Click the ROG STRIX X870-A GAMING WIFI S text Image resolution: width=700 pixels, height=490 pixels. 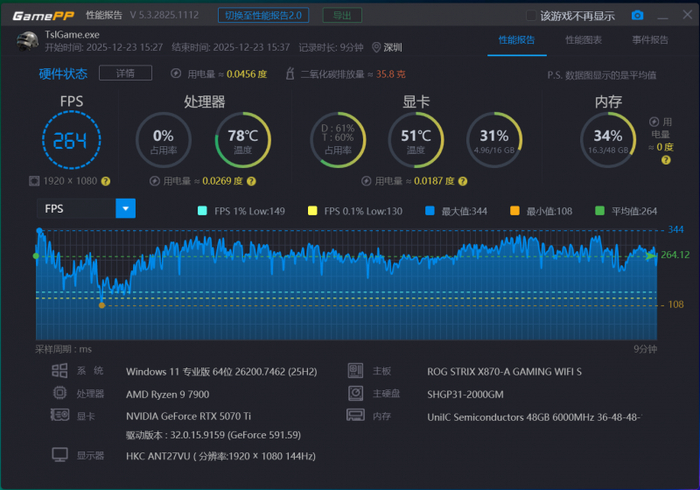504,372
